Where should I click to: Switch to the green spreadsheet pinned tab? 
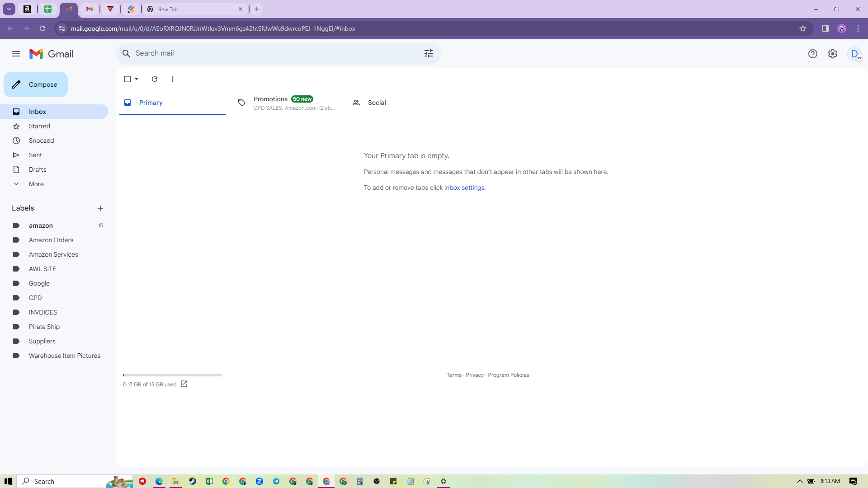click(48, 9)
